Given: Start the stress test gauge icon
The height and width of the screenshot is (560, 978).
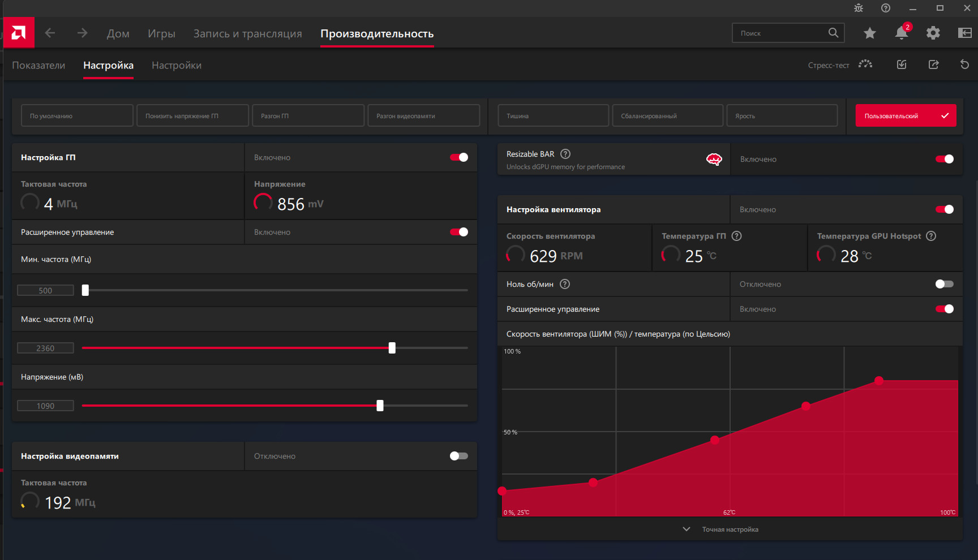Looking at the screenshot, I should [865, 64].
